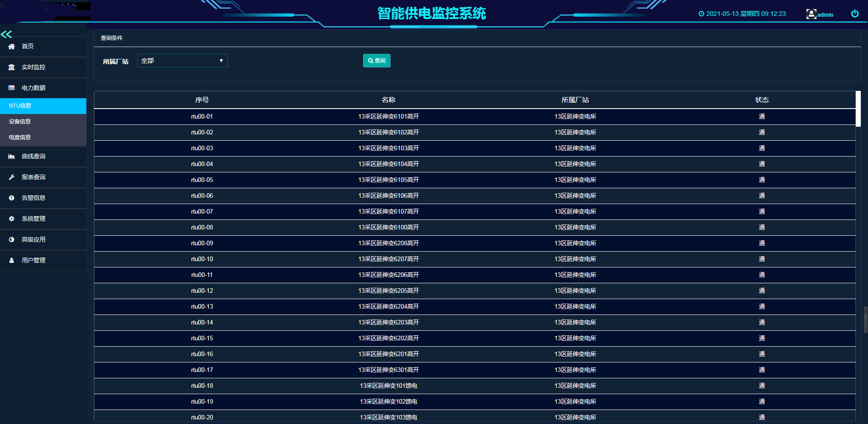The width and height of the screenshot is (868, 424).
Task: Click the 查询 search button
Action: click(376, 61)
